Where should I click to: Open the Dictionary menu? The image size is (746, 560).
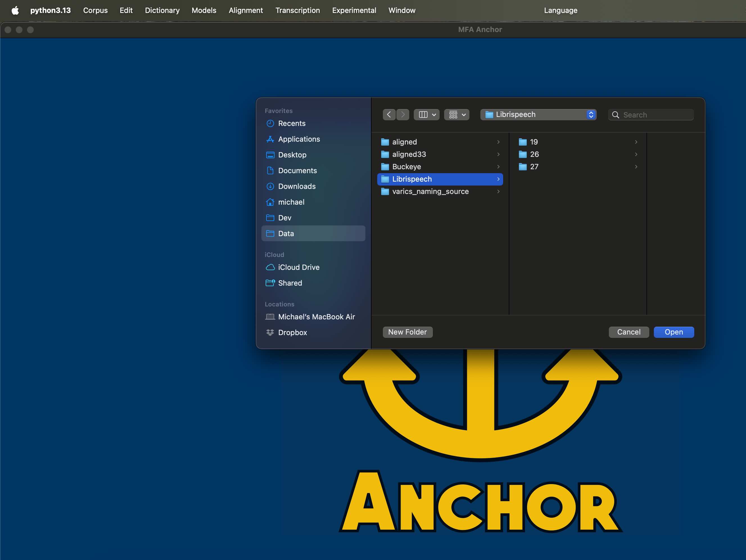click(162, 10)
